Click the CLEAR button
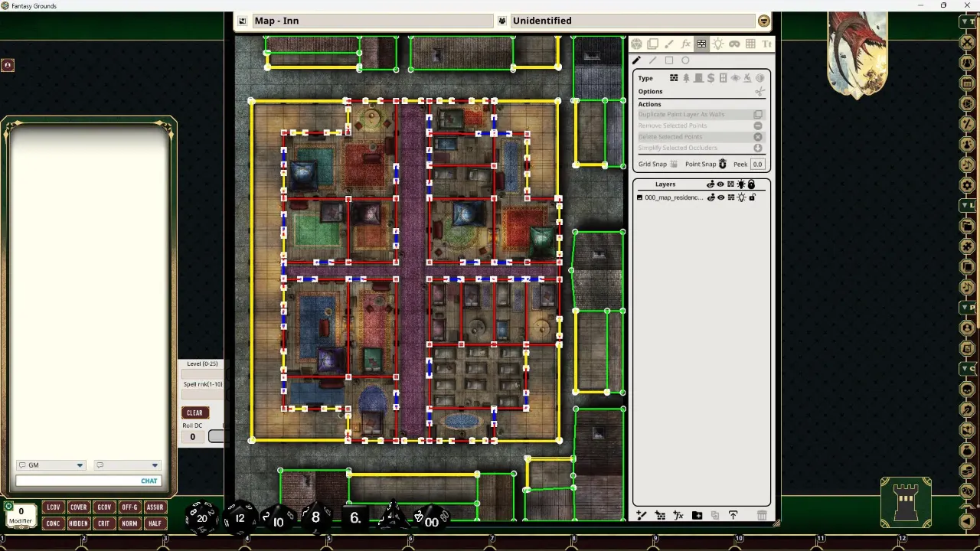 click(x=194, y=412)
